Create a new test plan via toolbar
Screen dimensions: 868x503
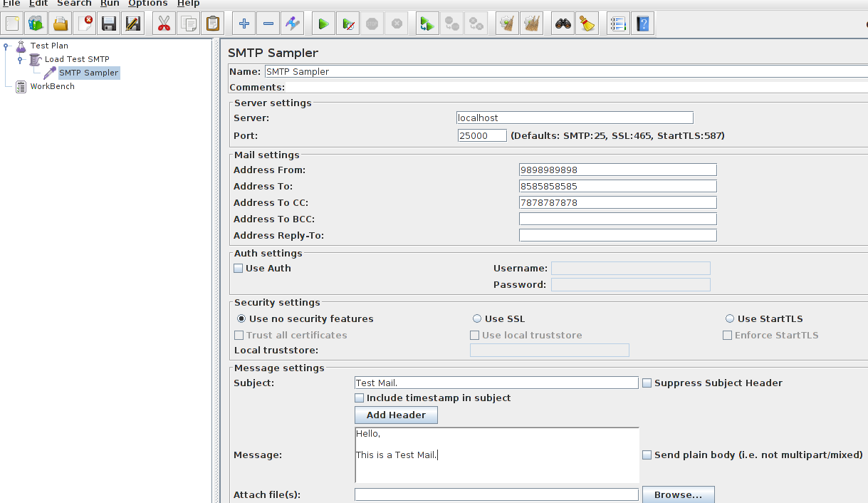tap(12, 24)
